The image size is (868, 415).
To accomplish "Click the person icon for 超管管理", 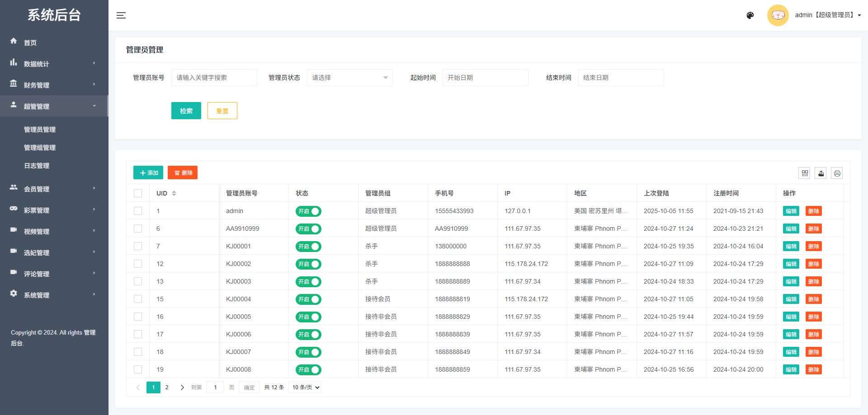I will click(14, 105).
